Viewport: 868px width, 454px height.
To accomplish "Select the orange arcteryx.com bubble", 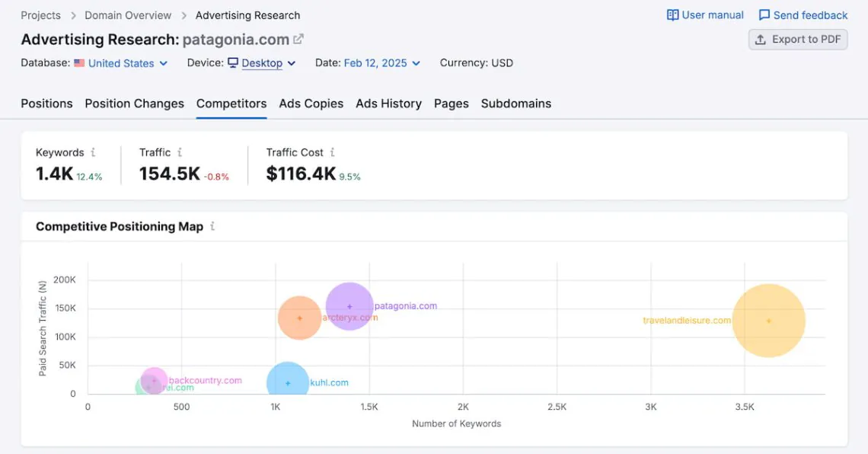I will (x=299, y=318).
